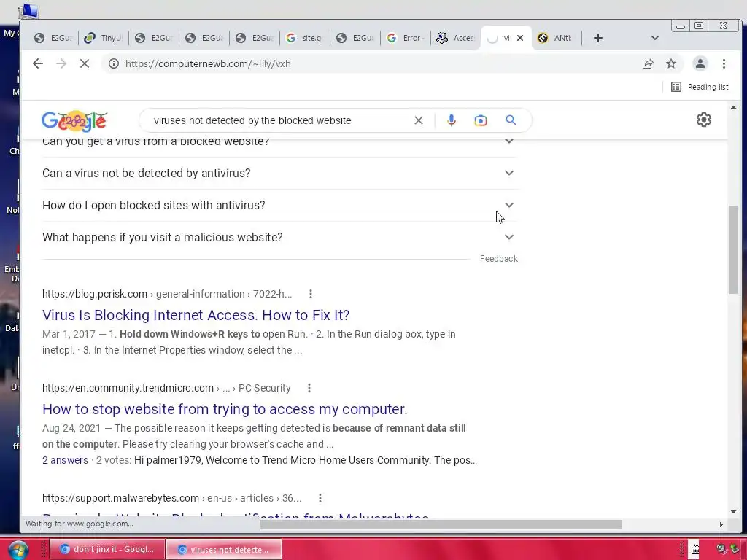
Task: Click the horizontal scrollbar right arrow
Action: coord(721,524)
